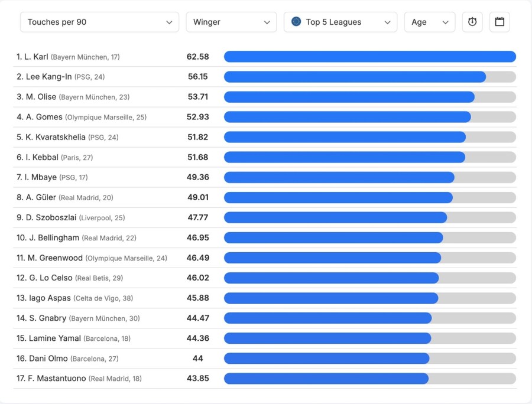Viewport: 532px width, 404px height.
Task: Select player K. Kvaratskhelia row name
Action: tap(56, 137)
